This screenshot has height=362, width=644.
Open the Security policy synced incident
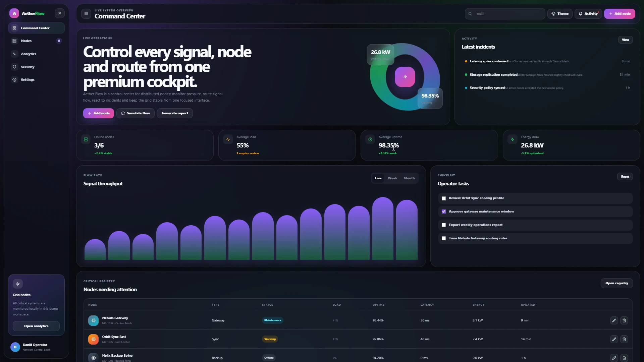coord(547,88)
